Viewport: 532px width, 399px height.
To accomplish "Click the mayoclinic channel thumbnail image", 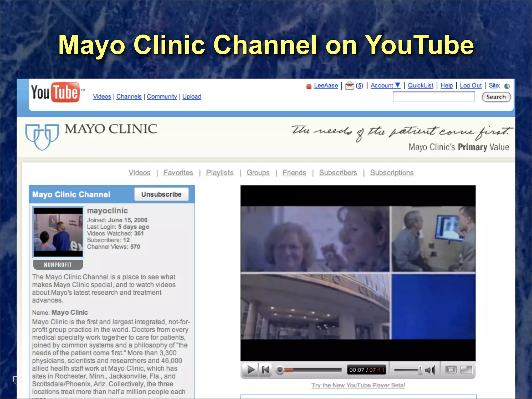I will click(x=58, y=232).
